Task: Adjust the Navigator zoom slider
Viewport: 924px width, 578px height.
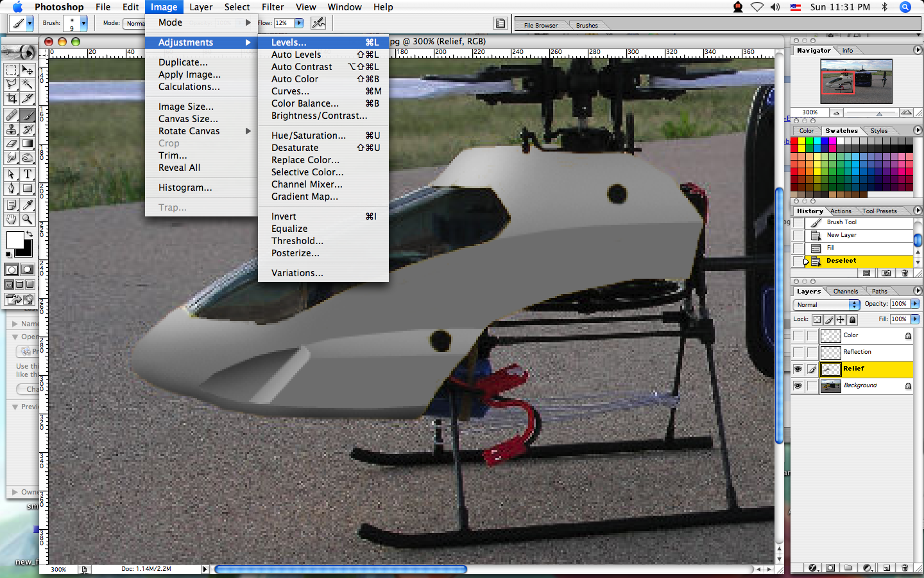Action: click(879, 114)
